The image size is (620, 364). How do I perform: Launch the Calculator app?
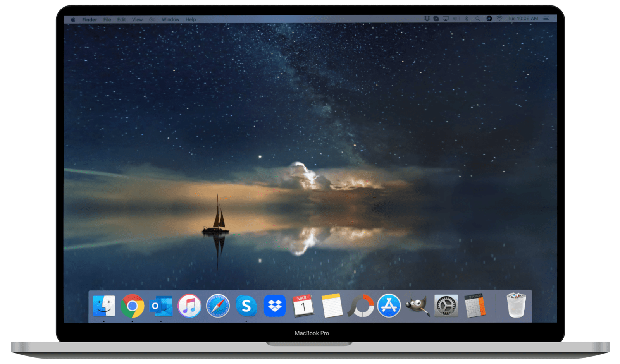pos(475,306)
